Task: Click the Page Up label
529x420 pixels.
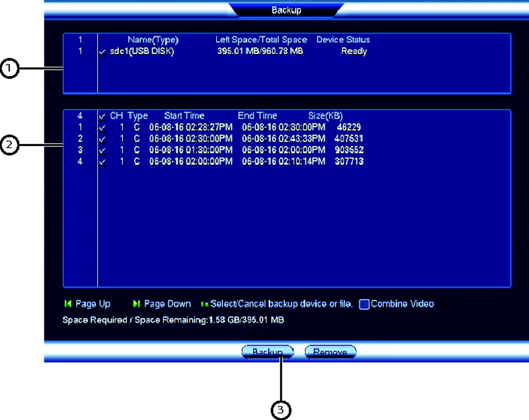Action: [x=93, y=304]
